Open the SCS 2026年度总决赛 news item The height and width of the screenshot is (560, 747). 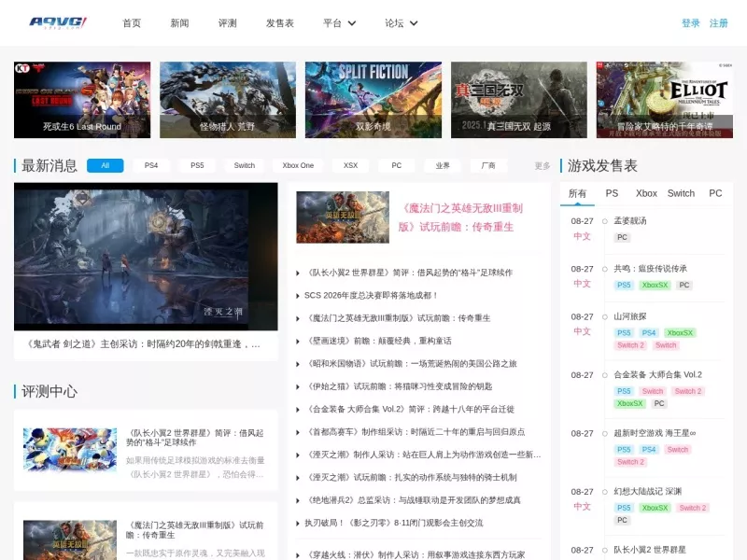371,295
